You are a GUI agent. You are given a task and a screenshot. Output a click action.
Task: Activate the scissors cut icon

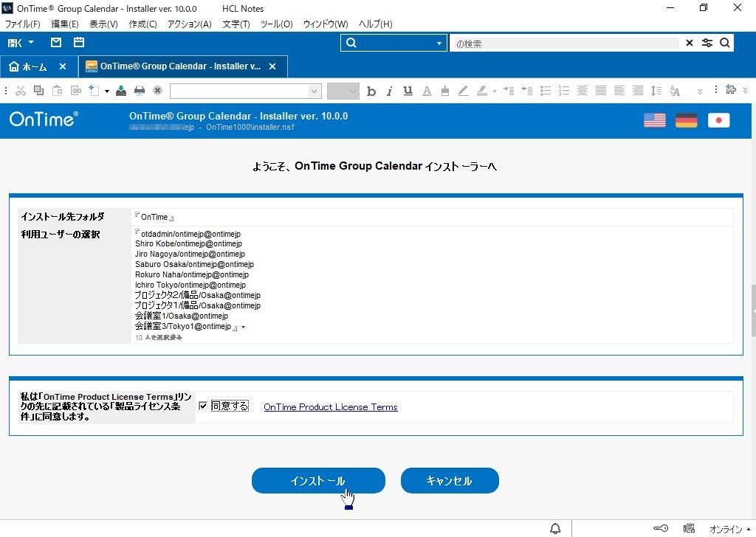(20, 91)
